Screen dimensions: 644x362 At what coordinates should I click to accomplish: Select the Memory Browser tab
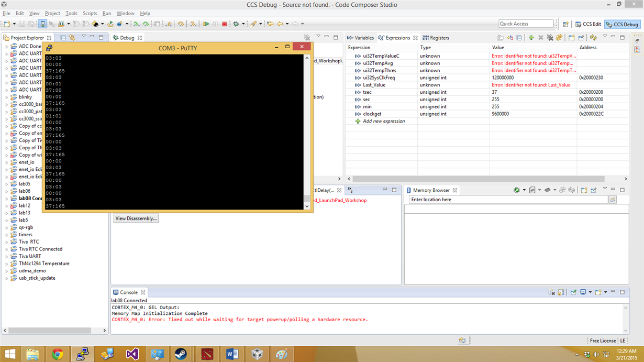(431, 190)
